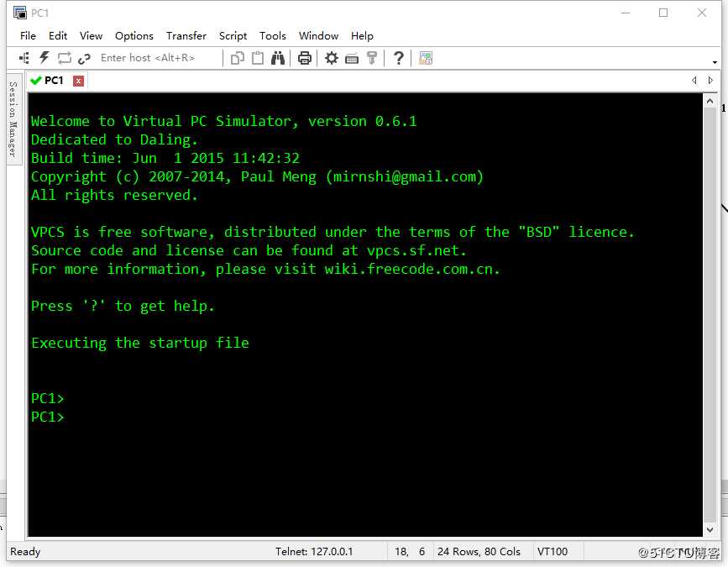Click the terminal scrollbar down arrow
Screen dimensions: 728x567
[x=710, y=529]
